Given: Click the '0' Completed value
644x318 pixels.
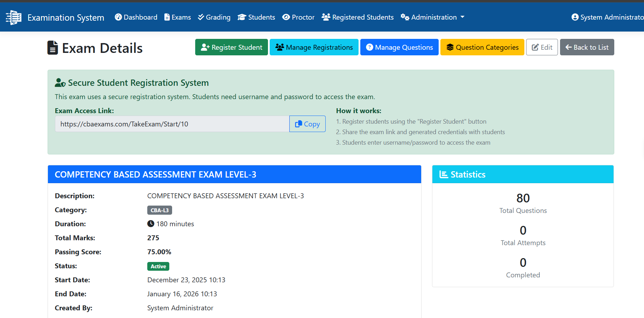Looking at the screenshot, I should coord(523,263).
